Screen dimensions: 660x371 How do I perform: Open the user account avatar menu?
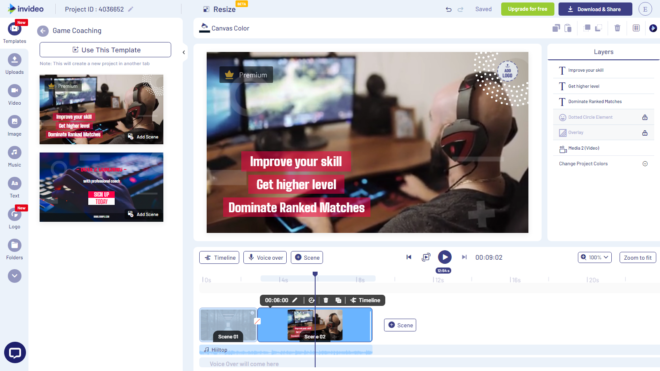(645, 9)
